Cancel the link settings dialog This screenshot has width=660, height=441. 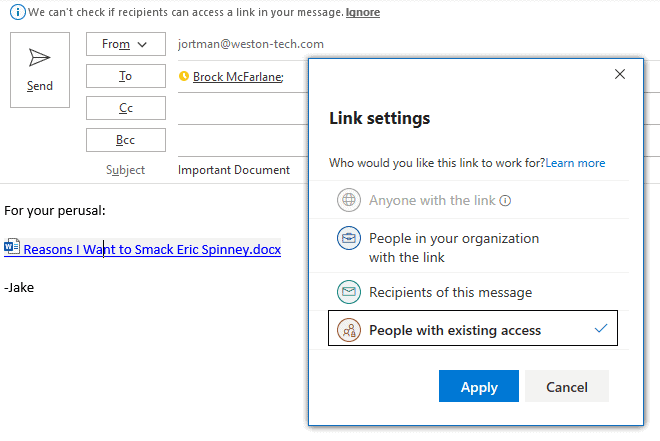(x=567, y=386)
